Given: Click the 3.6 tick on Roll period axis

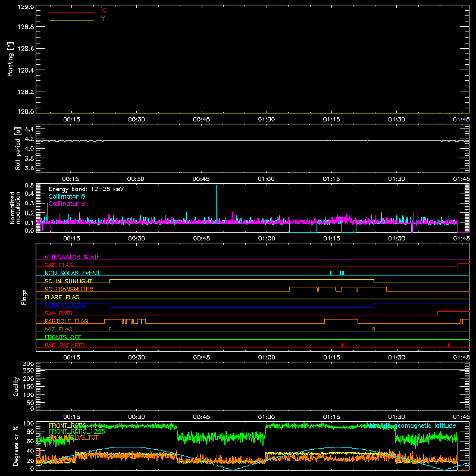Looking at the screenshot, I should click(x=29, y=168).
